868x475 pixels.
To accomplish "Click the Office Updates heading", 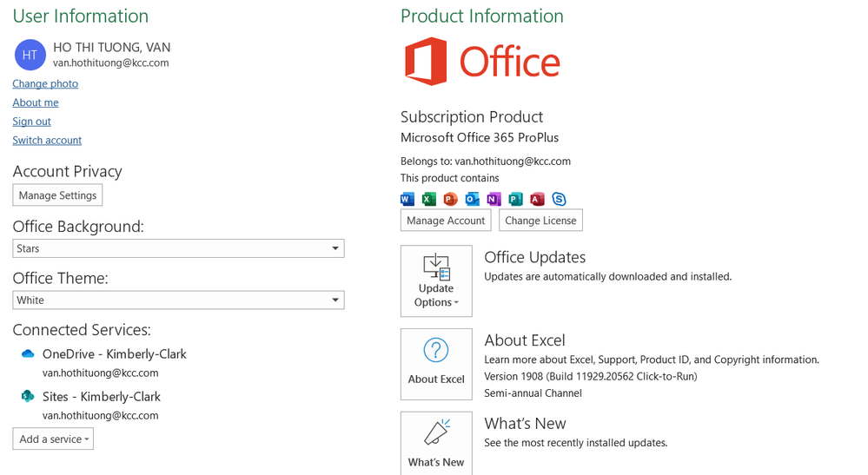I will click(534, 257).
